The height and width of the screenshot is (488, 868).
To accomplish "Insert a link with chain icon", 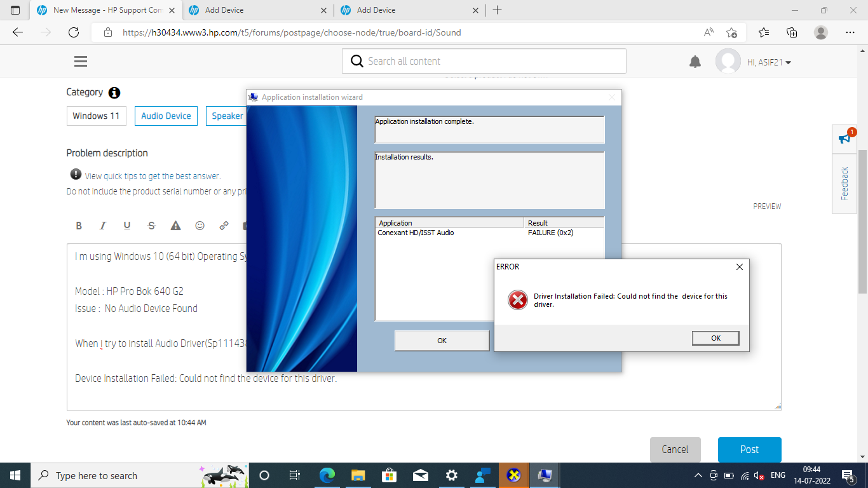I will 224,226.
